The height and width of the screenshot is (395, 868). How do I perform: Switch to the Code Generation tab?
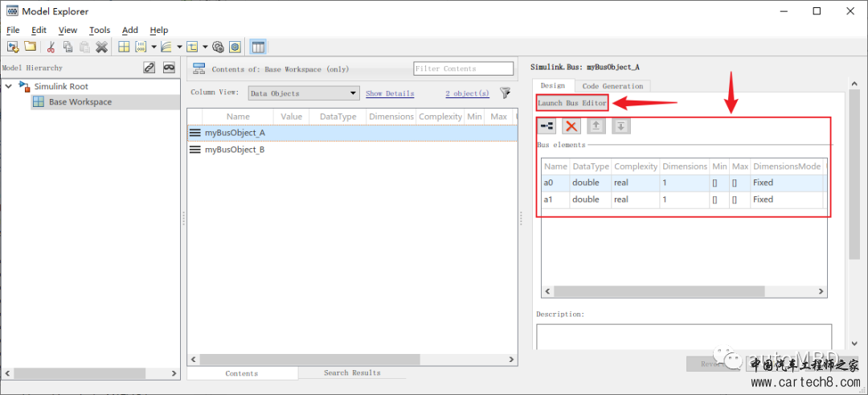[612, 86]
